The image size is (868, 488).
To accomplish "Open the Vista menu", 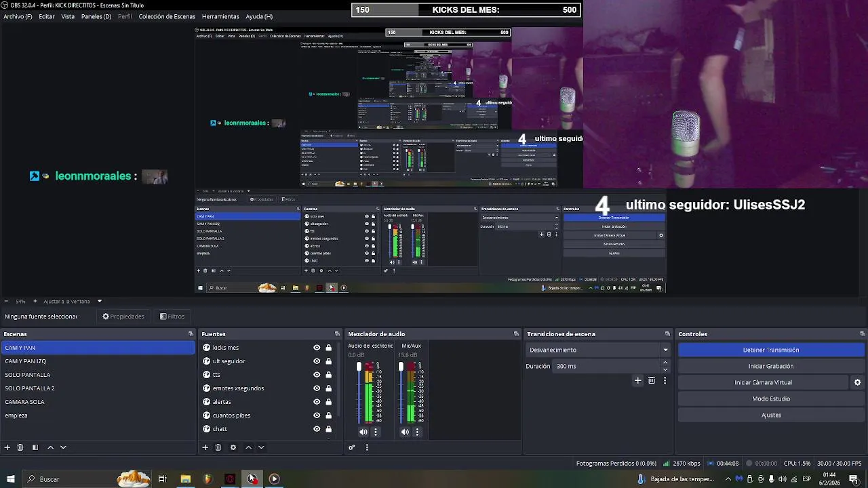I will tap(68, 16).
